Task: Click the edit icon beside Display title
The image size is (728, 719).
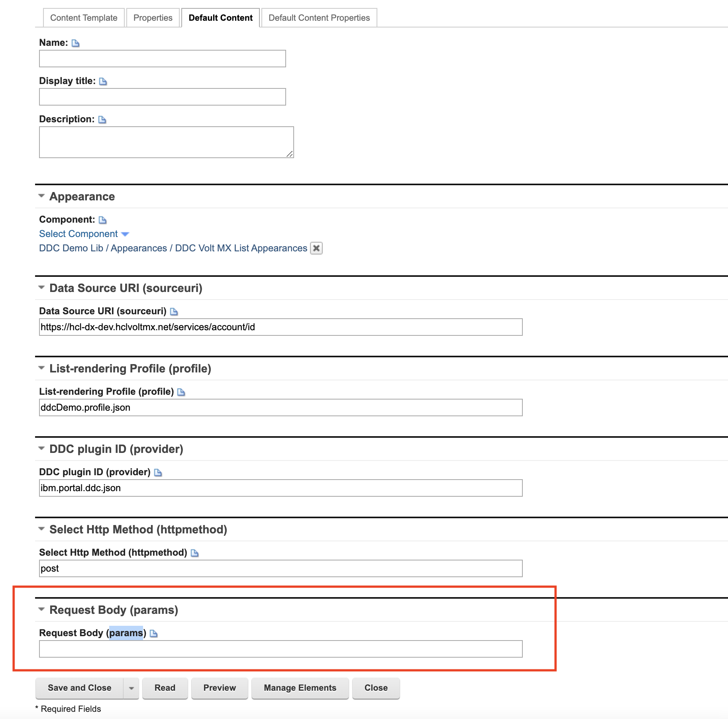Action: 103,81
